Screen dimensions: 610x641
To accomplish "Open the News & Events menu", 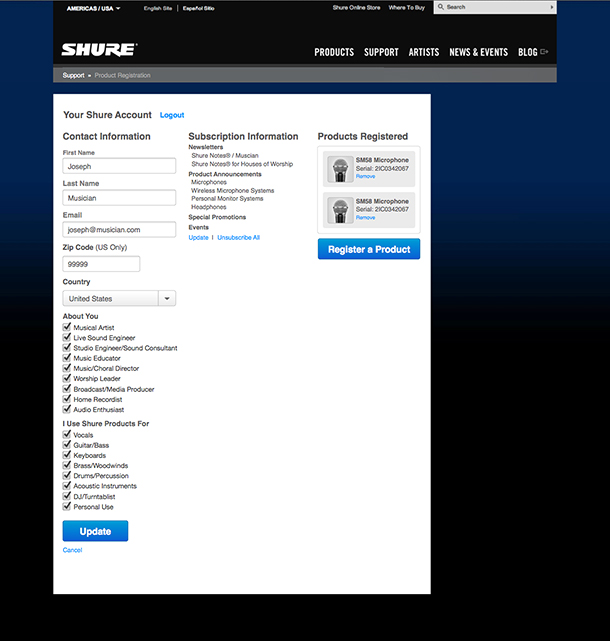I will click(x=478, y=52).
